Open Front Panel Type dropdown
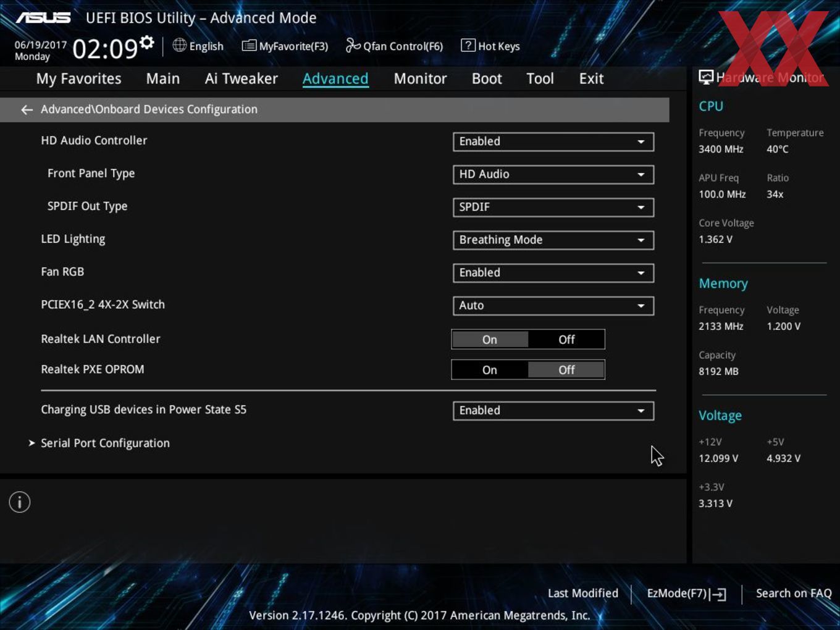This screenshot has height=630, width=840. point(553,174)
